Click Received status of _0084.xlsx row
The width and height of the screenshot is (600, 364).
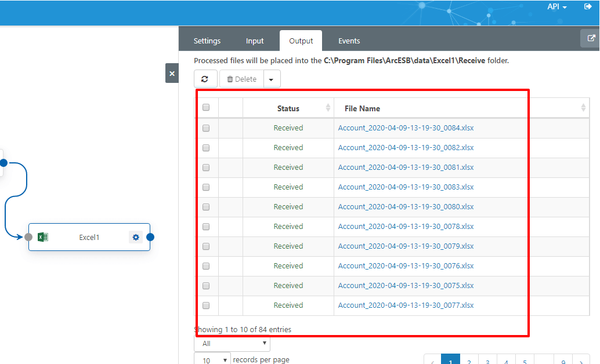288,128
